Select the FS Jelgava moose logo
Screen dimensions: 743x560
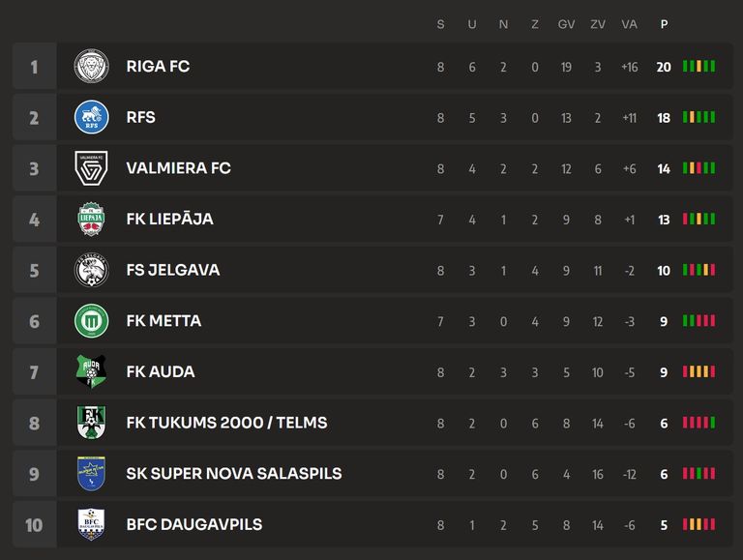coord(92,270)
